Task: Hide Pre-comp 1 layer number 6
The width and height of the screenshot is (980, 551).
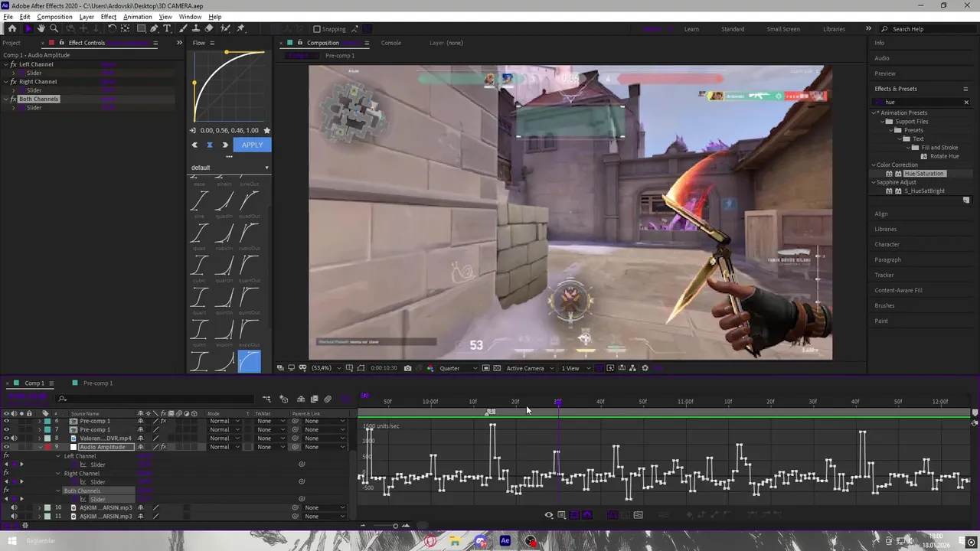Action: click(6, 421)
